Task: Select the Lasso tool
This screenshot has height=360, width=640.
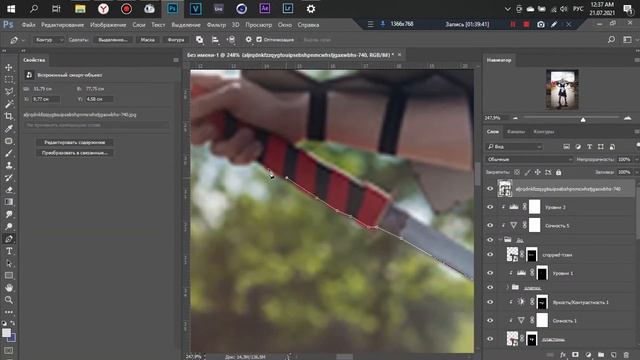Action: point(9,92)
